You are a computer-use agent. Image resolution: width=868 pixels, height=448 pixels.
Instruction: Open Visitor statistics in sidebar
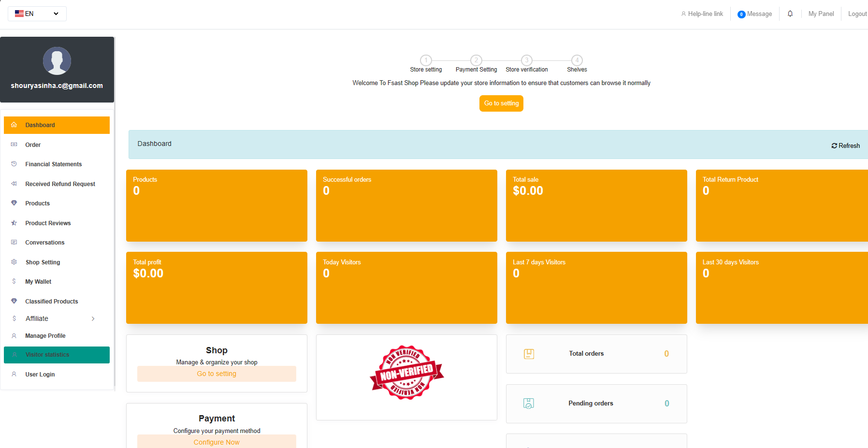pos(47,355)
